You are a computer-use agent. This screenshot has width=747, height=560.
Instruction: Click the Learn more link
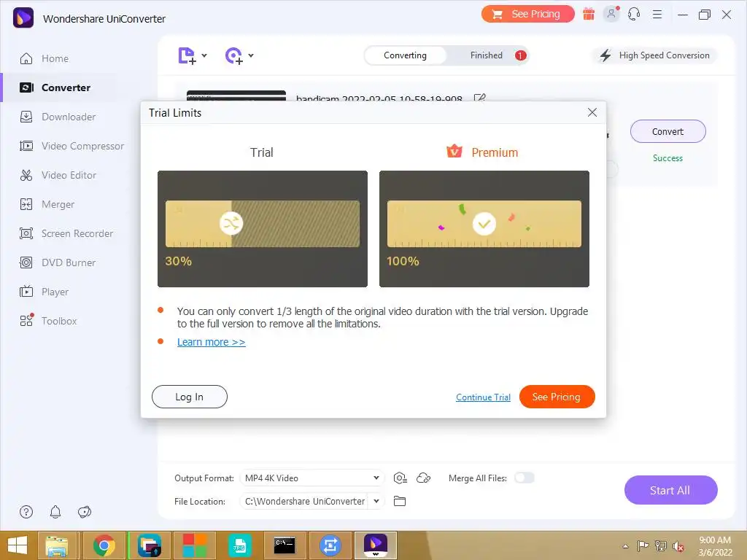(x=211, y=342)
